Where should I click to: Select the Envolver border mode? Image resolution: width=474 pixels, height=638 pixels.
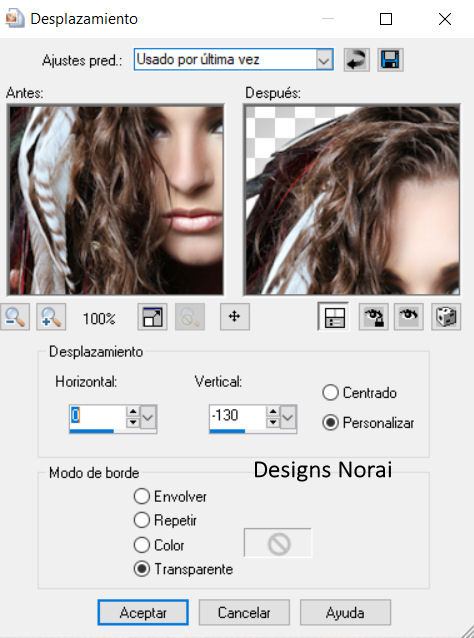tap(142, 497)
